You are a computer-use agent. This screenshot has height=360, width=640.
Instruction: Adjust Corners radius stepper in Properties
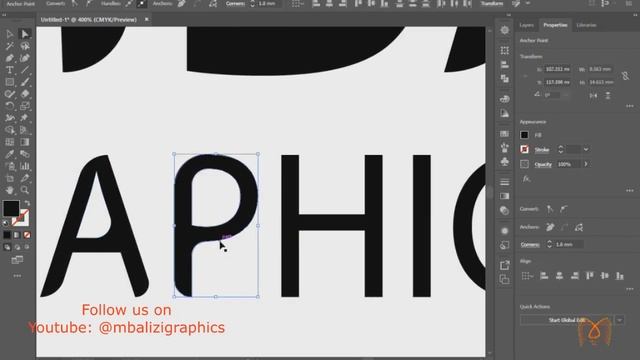click(x=549, y=244)
